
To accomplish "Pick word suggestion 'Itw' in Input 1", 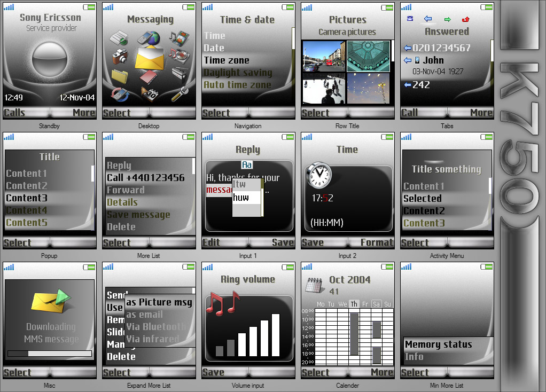I will pos(246,184).
